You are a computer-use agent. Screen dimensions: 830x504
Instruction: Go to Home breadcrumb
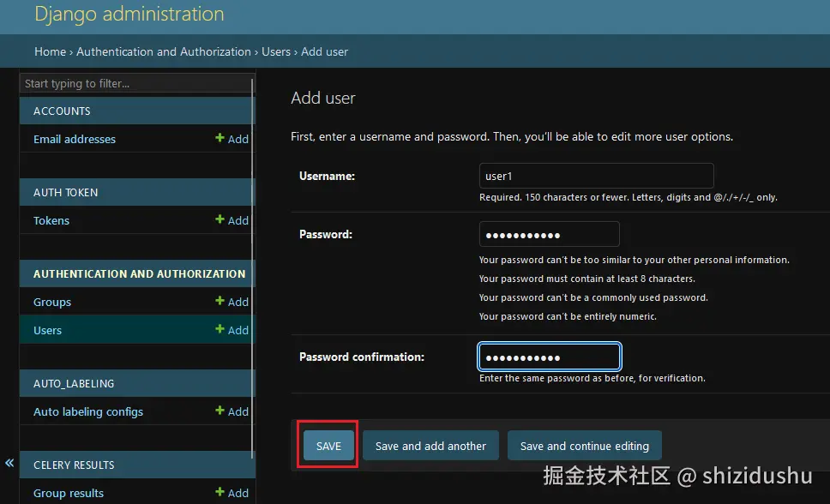(51, 52)
